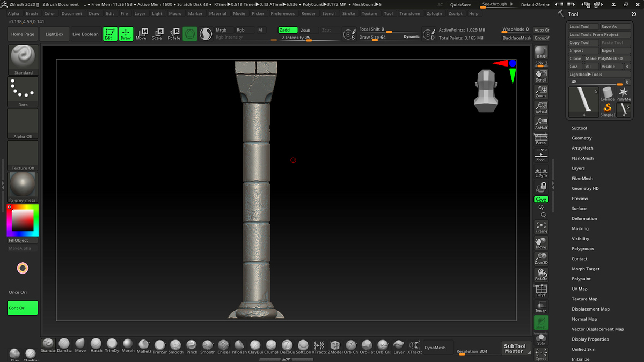Toggle the Mrgb paint mode
This screenshot has width=644, height=362.
point(222,30)
